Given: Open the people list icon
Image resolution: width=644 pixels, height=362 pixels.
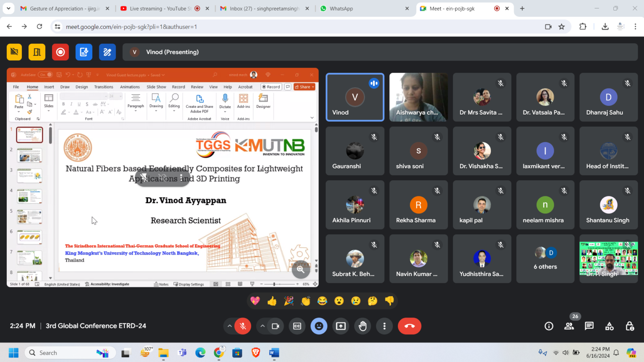Looking at the screenshot, I should point(569,326).
